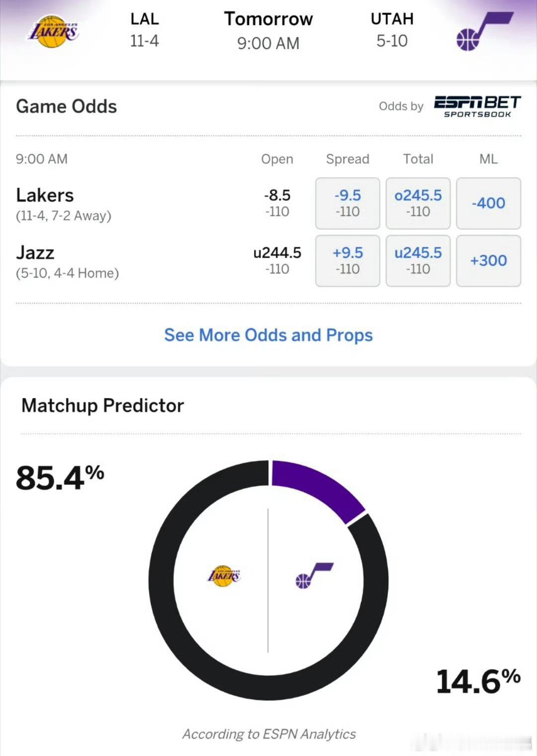Tap the LAL team abbreviation
Image resolution: width=537 pixels, height=756 pixels.
[144, 19]
